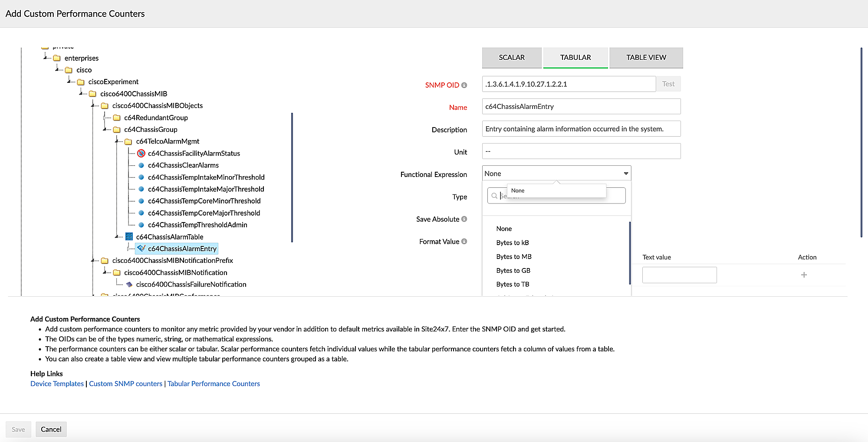This screenshot has height=442, width=868.
Task: Click the SNMP OID info icon
Action: 464,85
